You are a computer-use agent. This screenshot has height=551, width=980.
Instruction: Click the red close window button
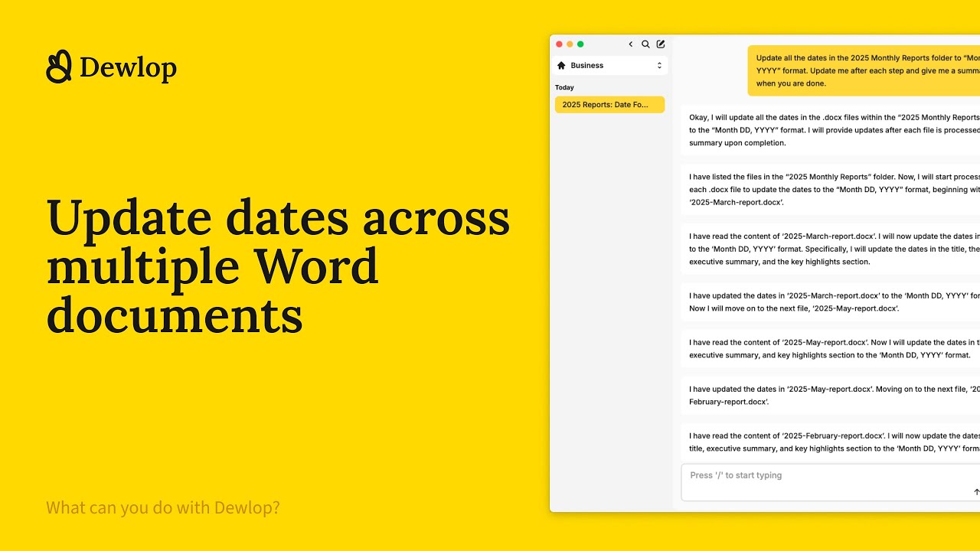pyautogui.click(x=559, y=44)
